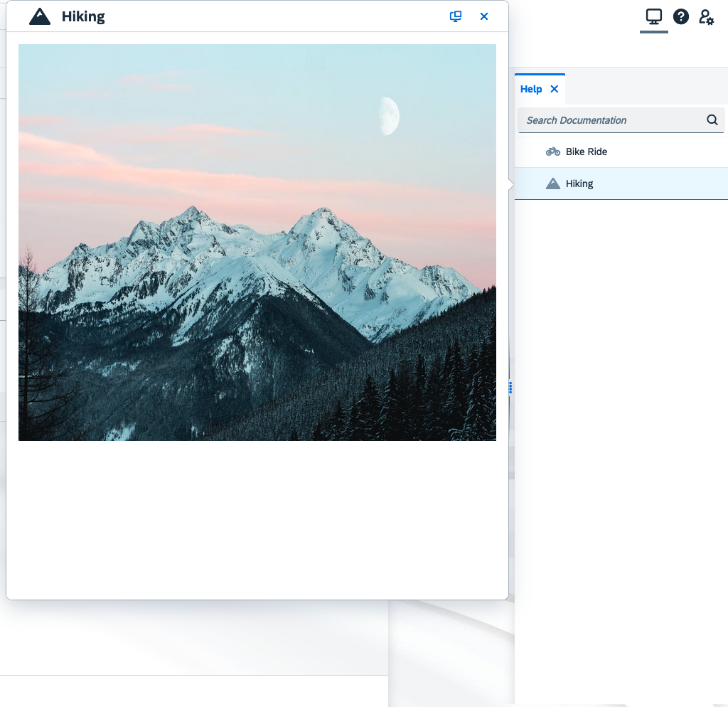This screenshot has width=728, height=707.
Task: Click the blank area below the mountain photo
Action: [x=257, y=519]
